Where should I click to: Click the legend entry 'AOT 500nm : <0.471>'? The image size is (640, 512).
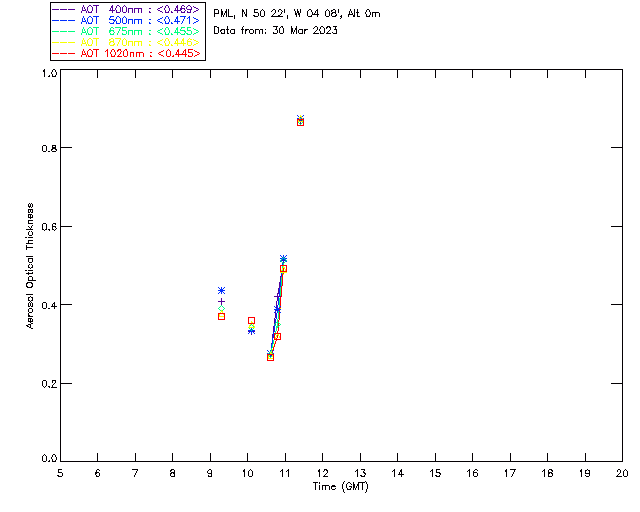126,20
